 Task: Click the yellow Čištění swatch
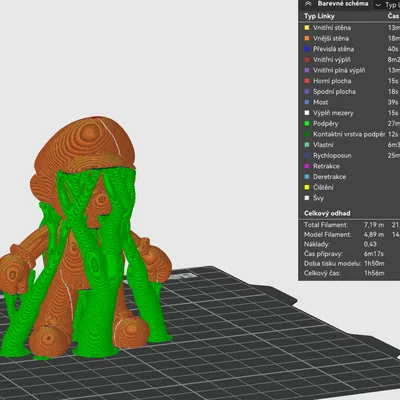[x=307, y=187]
